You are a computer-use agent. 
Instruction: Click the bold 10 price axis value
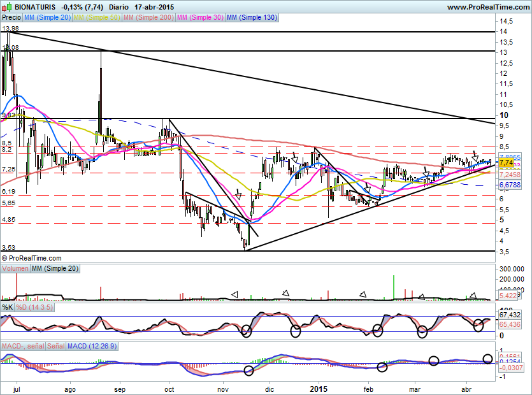504,115
